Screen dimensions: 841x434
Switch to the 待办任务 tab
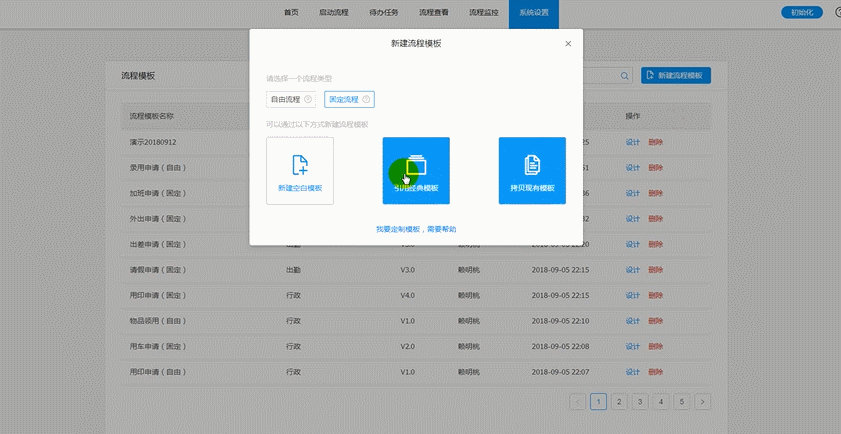384,12
